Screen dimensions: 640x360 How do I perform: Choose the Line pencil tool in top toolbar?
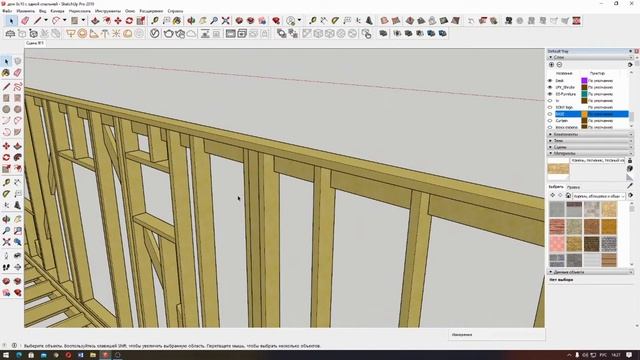point(38,20)
